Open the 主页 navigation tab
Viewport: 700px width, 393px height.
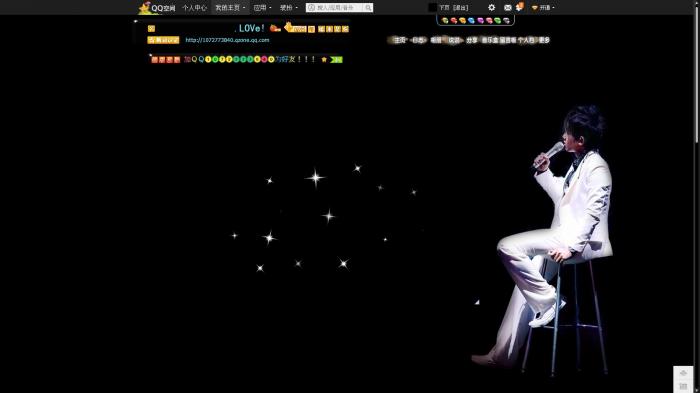[399, 40]
